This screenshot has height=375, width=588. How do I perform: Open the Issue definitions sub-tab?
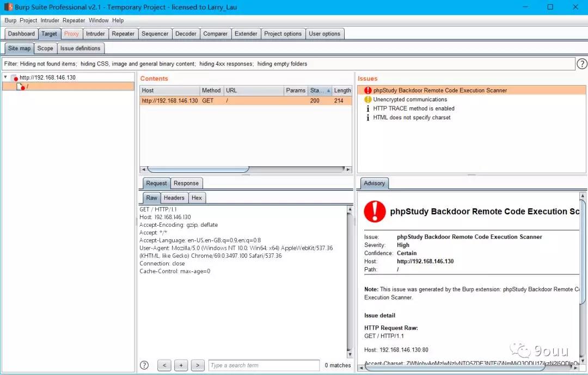click(x=80, y=48)
